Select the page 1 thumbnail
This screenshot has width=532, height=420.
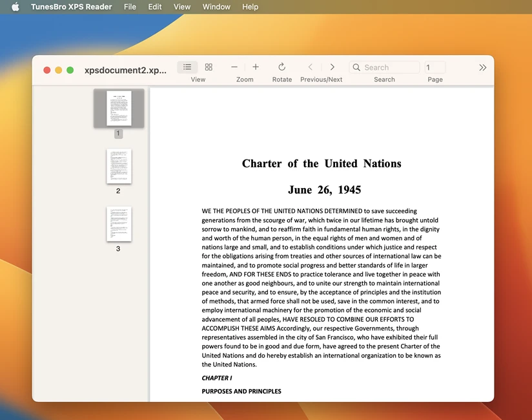click(119, 109)
